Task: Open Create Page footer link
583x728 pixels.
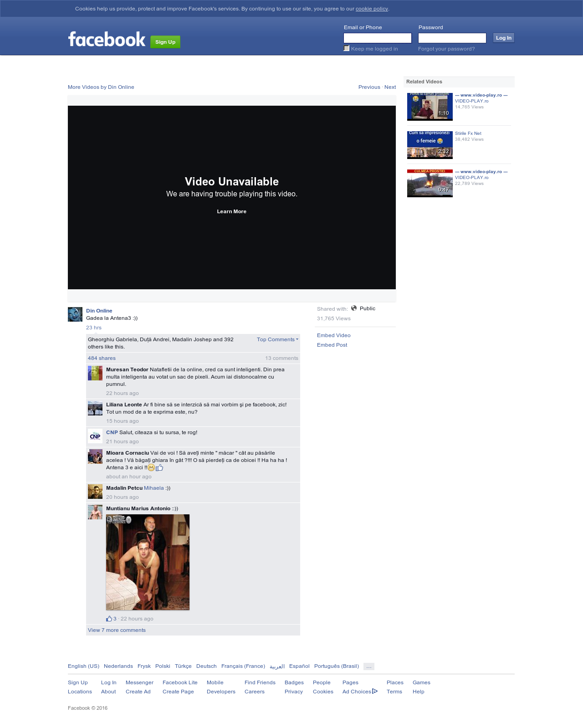Action: point(178,692)
